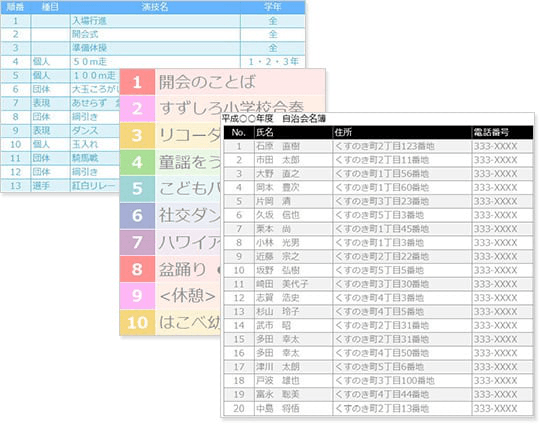Click the 平成○○年度 自治会名簿 title
The image size is (540, 432).
click(x=273, y=119)
